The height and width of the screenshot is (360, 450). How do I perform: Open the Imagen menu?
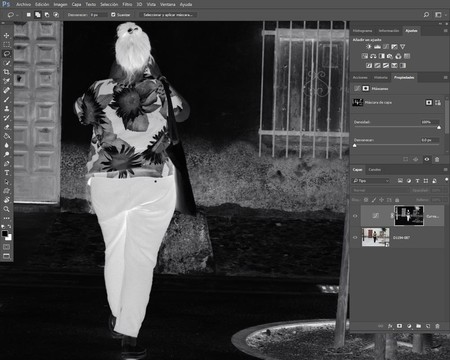pyautogui.click(x=60, y=4)
